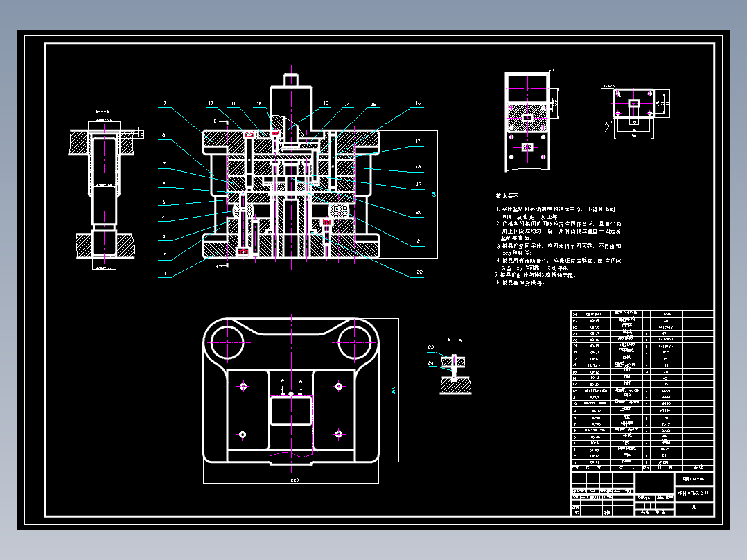Select balloon label 20 on the right leaders

[419, 213]
